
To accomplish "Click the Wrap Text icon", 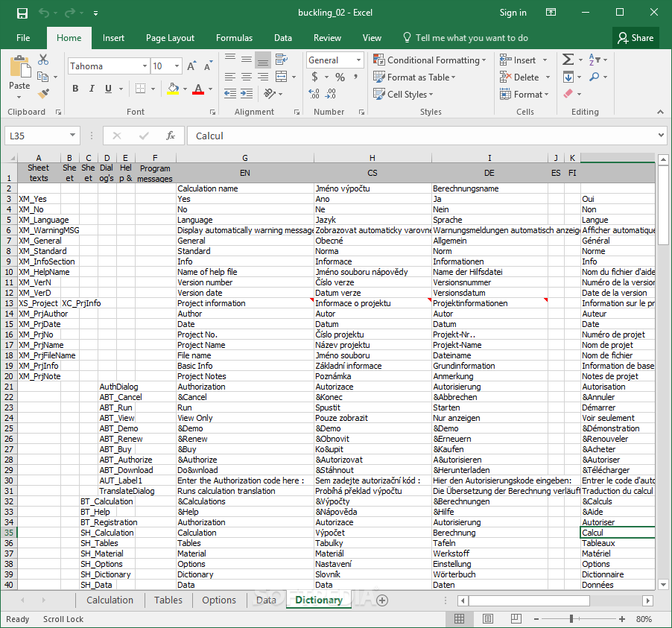I will [282, 60].
